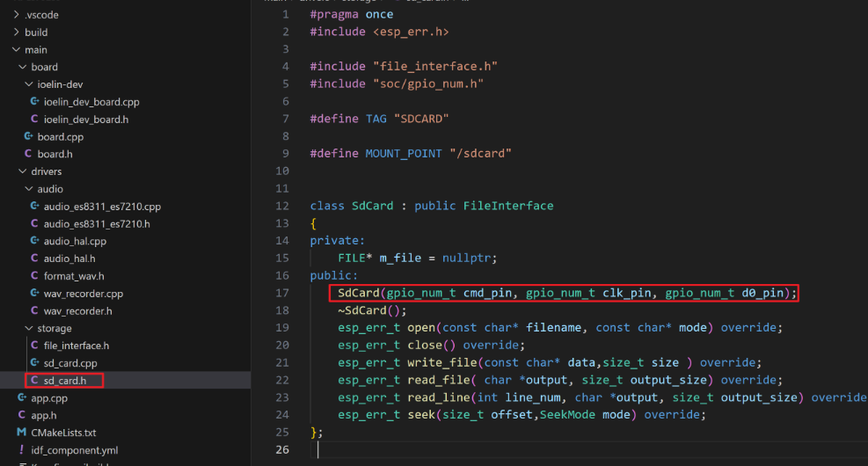Click the C icon of audio_hal.h
Viewport: 868px width, 466px height.
pos(34,258)
